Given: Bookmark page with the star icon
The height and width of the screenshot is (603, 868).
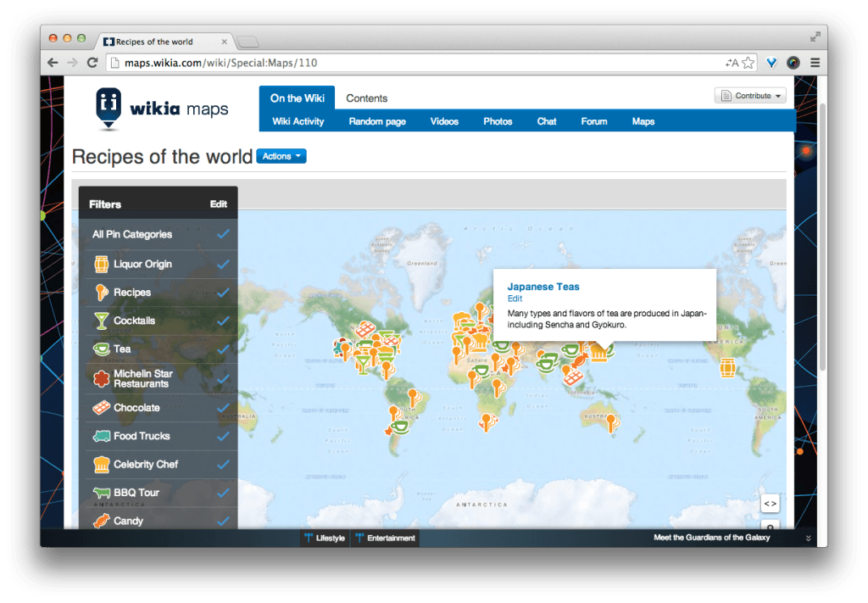Looking at the screenshot, I should click(748, 63).
